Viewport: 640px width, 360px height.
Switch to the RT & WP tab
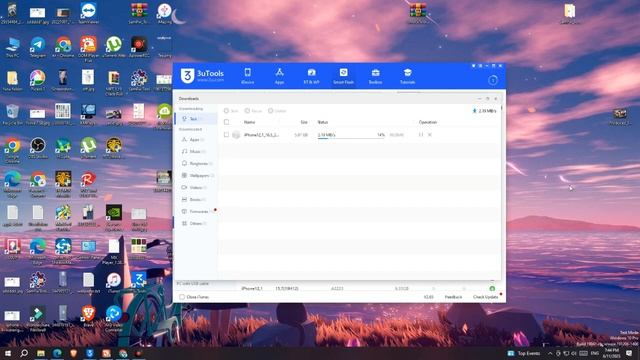tap(311, 76)
